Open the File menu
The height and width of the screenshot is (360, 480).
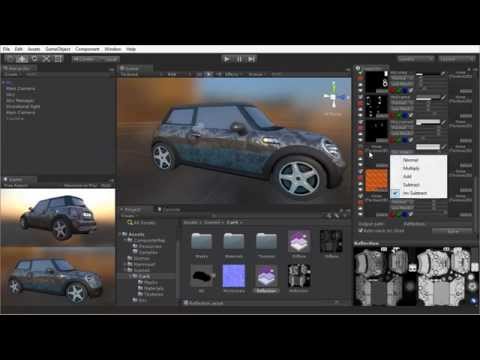pos(6,49)
